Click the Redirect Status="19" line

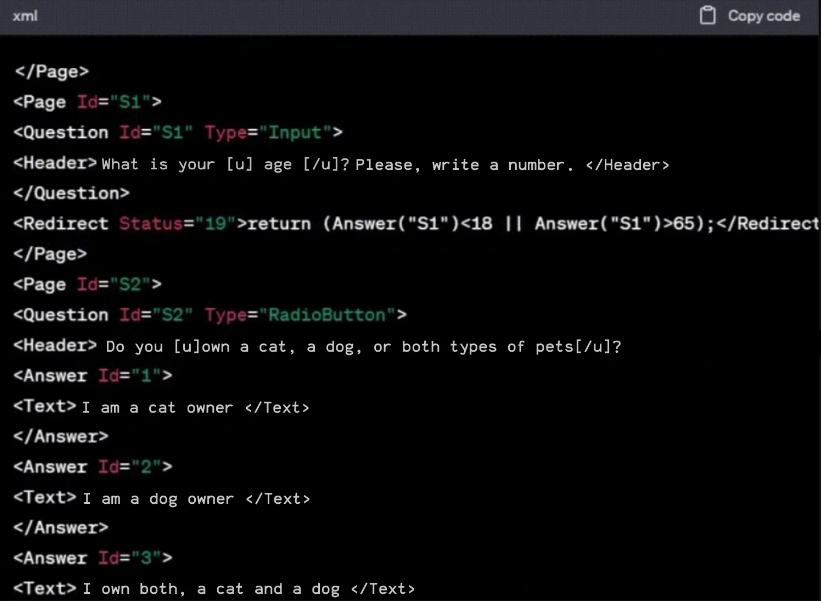(416, 223)
